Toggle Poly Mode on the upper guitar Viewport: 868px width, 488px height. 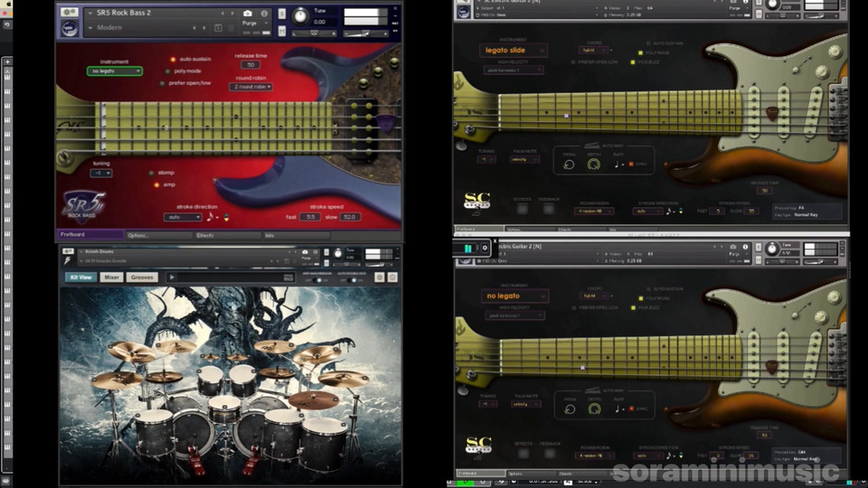tap(640, 52)
